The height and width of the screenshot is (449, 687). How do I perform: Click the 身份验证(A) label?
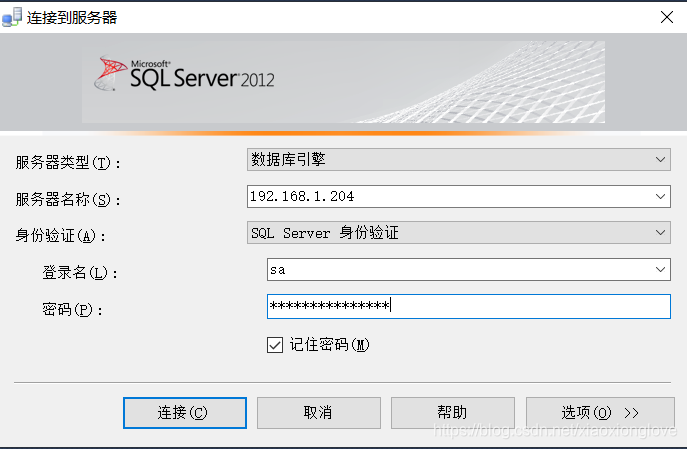pos(60,236)
